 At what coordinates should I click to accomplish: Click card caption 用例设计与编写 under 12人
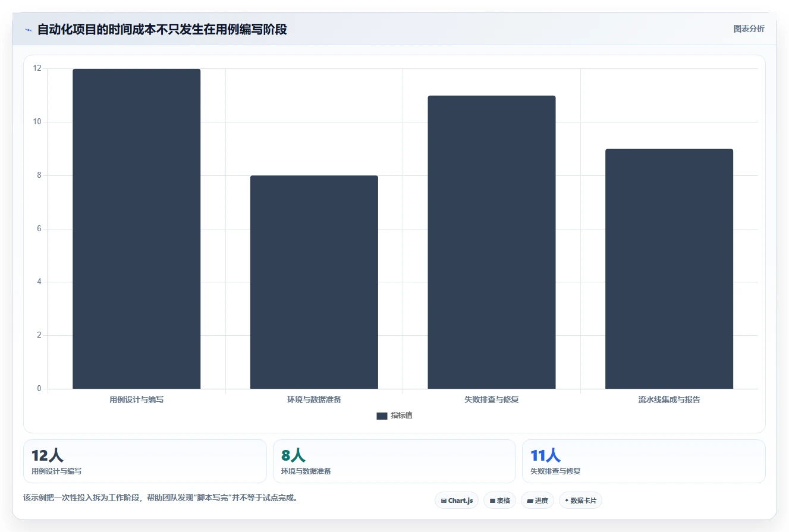(x=56, y=471)
